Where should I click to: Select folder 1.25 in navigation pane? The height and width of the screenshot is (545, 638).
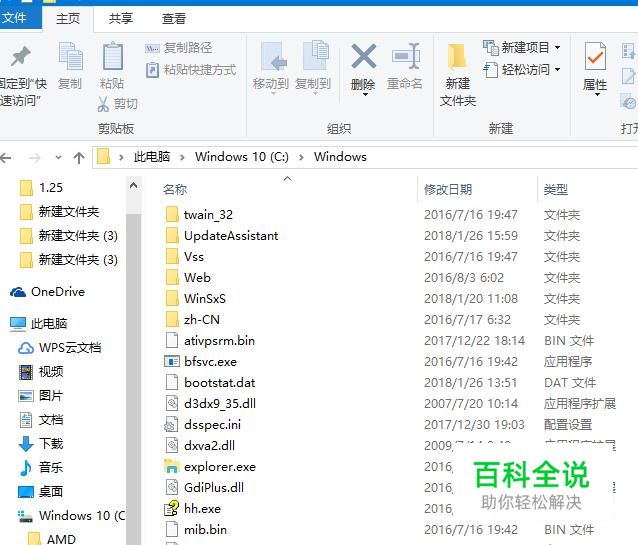pos(41,188)
